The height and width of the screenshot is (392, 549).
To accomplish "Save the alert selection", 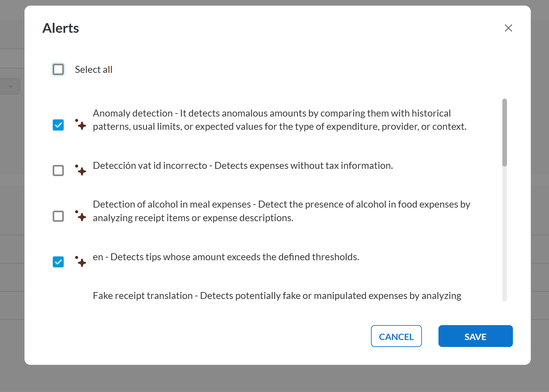I will [476, 336].
